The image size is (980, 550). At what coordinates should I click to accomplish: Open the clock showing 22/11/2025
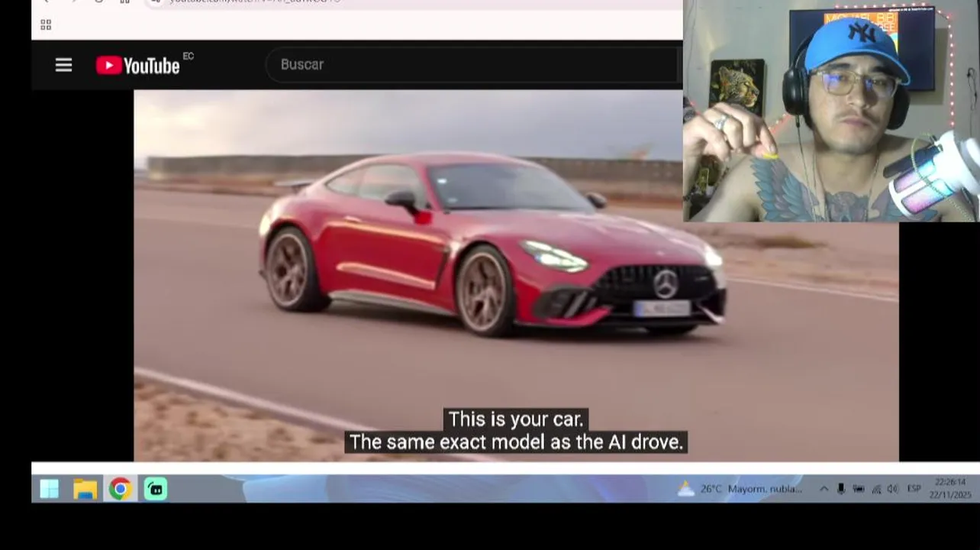[x=950, y=489]
